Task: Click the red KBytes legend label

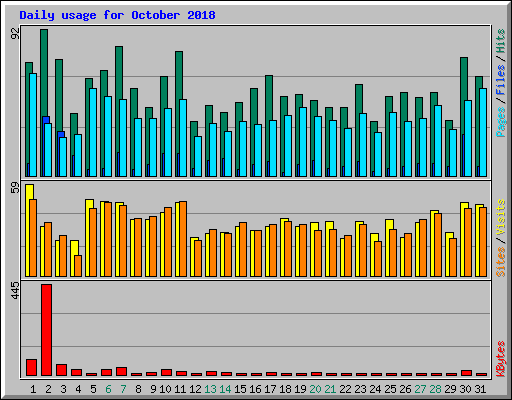Action: (x=501, y=359)
